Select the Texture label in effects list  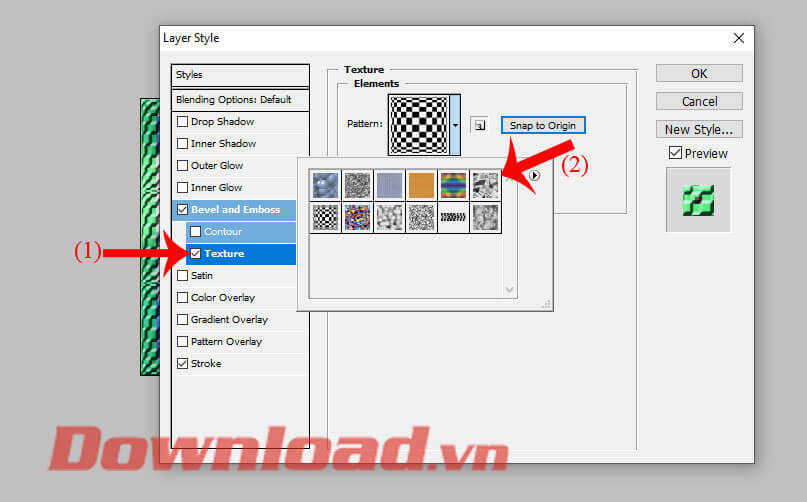click(224, 253)
